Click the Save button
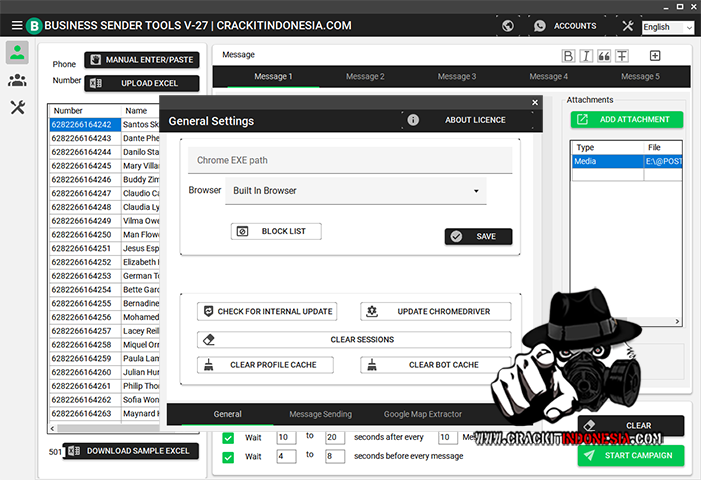The height and width of the screenshot is (480, 701). point(478,237)
